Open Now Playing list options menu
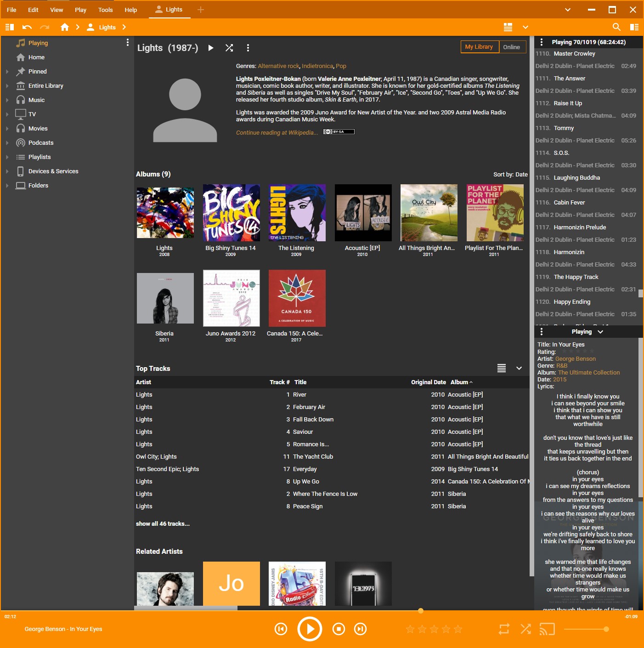 (x=542, y=42)
